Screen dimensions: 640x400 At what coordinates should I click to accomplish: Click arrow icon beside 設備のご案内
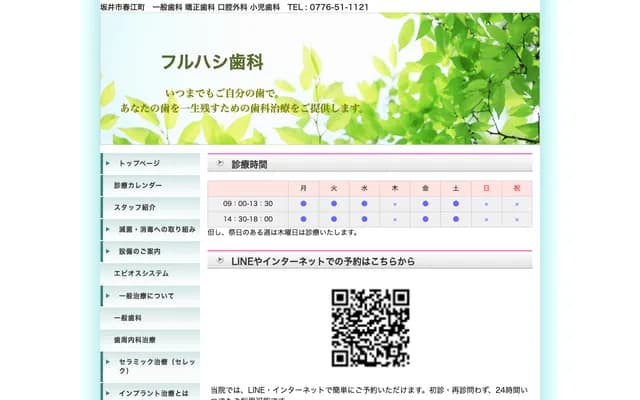click(x=108, y=251)
